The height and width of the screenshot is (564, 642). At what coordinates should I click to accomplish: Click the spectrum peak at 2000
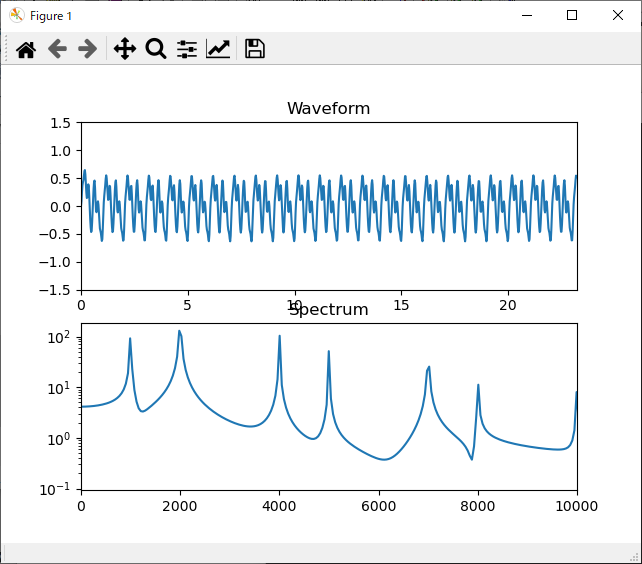pyautogui.click(x=180, y=332)
